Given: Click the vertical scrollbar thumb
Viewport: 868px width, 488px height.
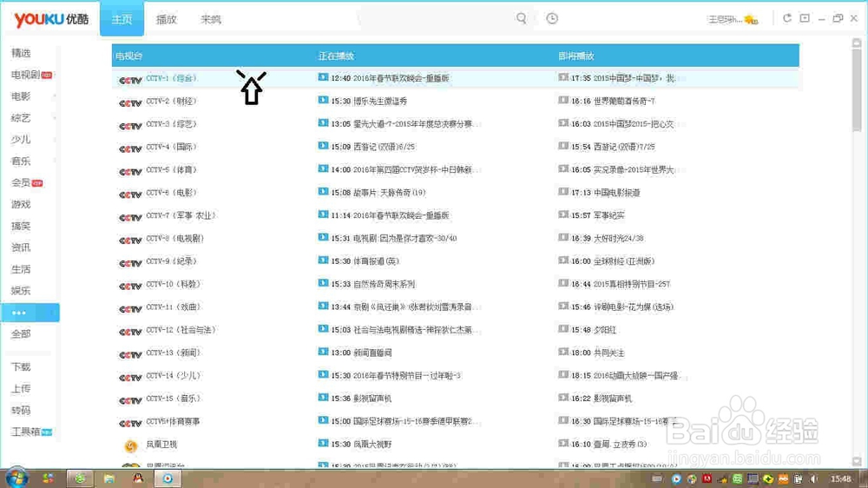Looking at the screenshot, I should point(857,89).
